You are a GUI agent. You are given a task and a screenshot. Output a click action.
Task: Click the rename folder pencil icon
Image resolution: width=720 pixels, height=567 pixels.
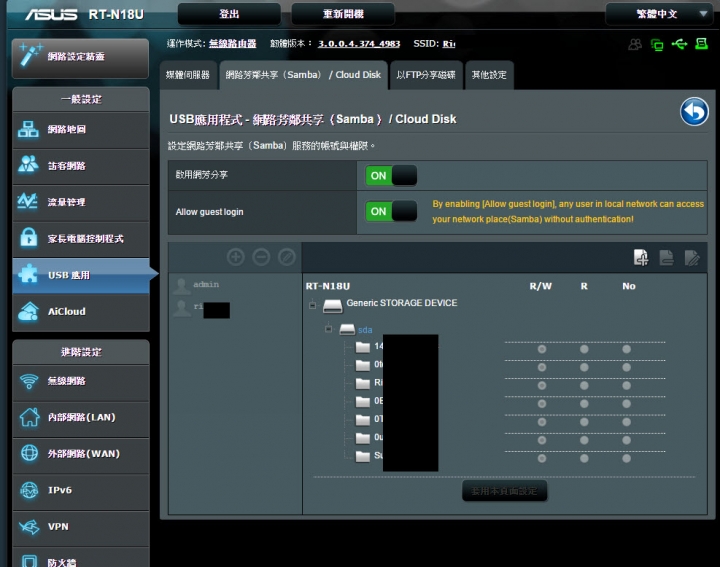(692, 258)
